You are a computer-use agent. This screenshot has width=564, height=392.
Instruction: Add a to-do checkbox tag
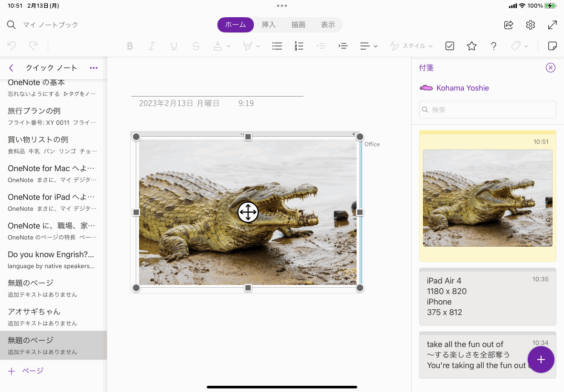coord(450,46)
